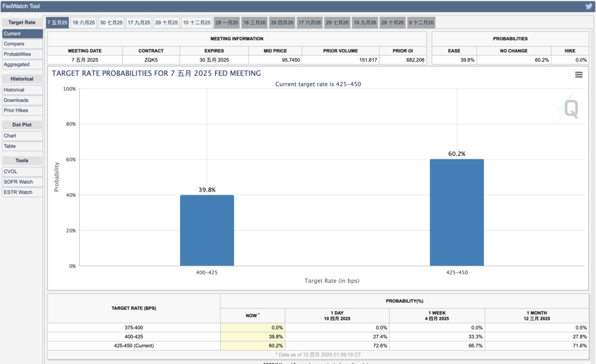The image size is (596, 364).
Task: Select the 18 六月25 meeting tab
Action: point(84,23)
